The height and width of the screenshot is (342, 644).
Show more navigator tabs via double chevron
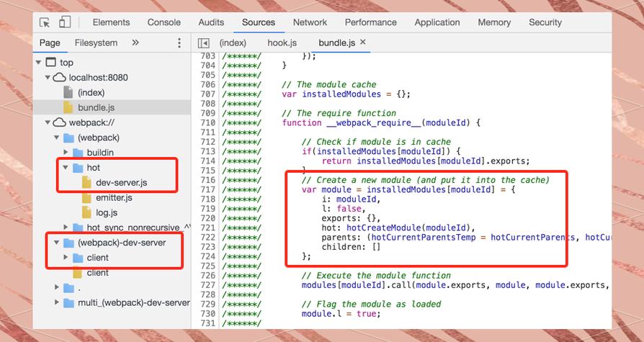point(135,42)
